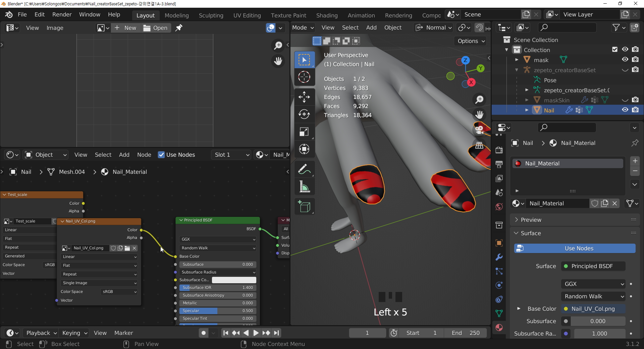The width and height of the screenshot is (644, 349).
Task: Hide Collection in viewport with eye
Action: pos(625,50)
